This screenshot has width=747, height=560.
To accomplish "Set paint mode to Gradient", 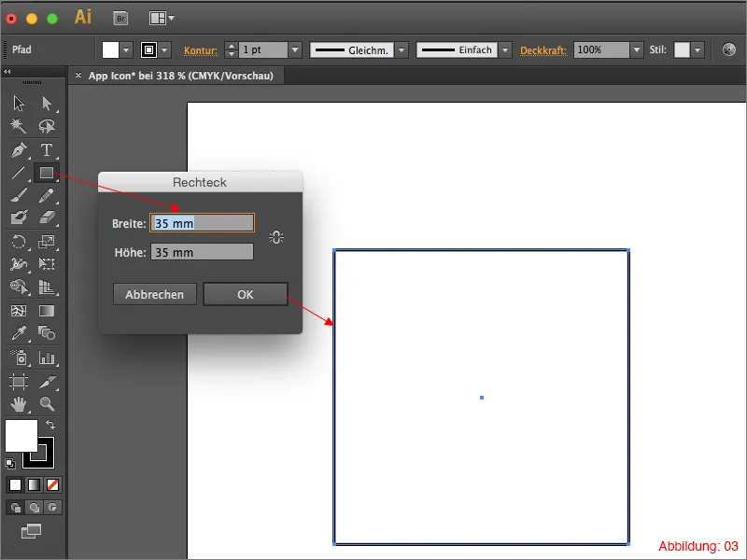I will click(34, 484).
